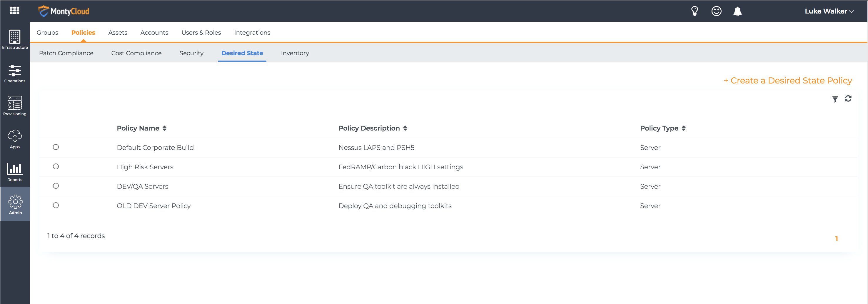Select the OLD DEV Server Policy radio

(56, 205)
